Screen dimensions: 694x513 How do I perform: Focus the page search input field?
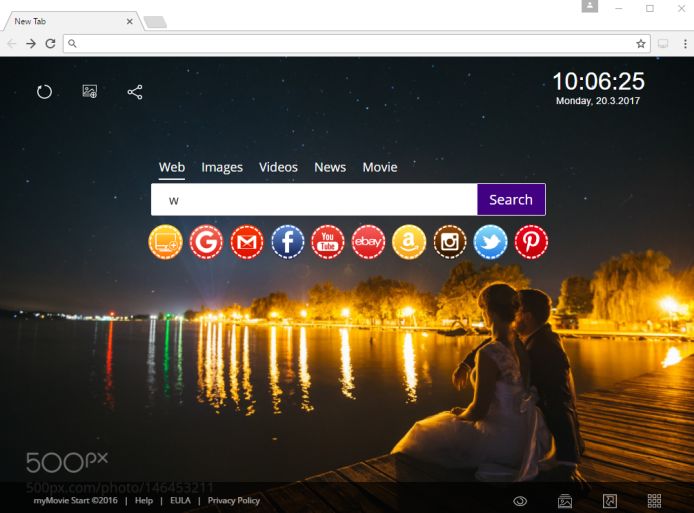[x=314, y=200]
